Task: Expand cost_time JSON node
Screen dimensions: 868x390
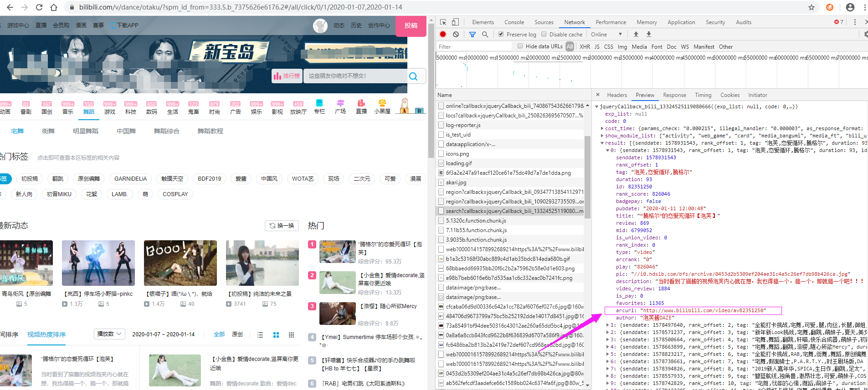Action: [602, 128]
